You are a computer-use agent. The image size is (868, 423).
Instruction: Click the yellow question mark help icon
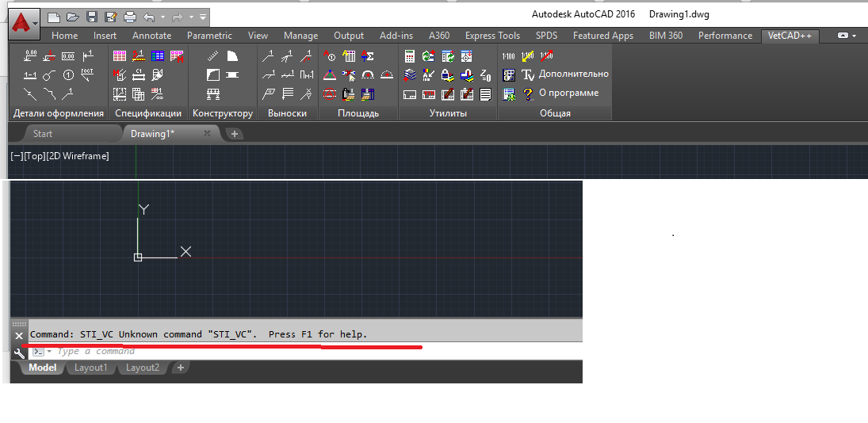(528, 93)
